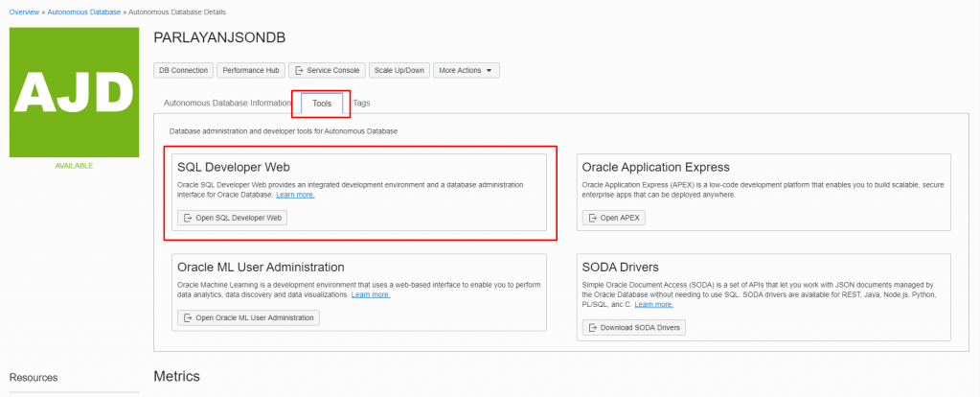Screen dimensions: 980x397
Task: Click Learn more link under Oracle ML
Action: 371,294
